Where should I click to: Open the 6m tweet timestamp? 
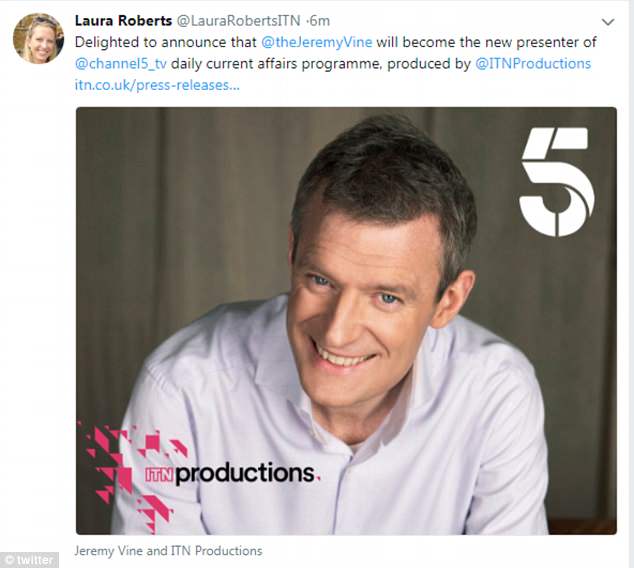319,21
